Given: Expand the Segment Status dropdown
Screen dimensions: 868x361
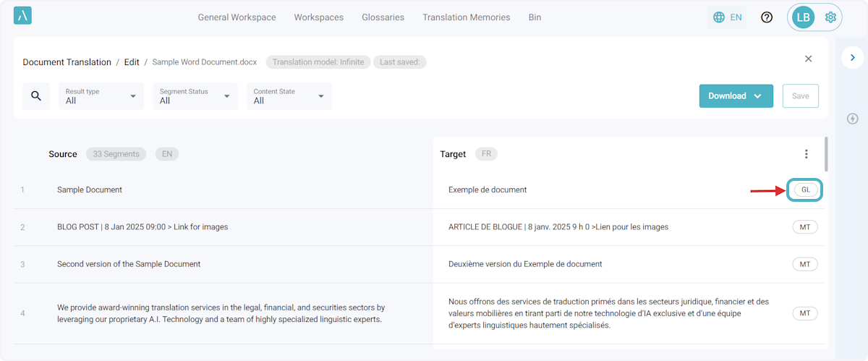Looking at the screenshot, I should pos(195,96).
